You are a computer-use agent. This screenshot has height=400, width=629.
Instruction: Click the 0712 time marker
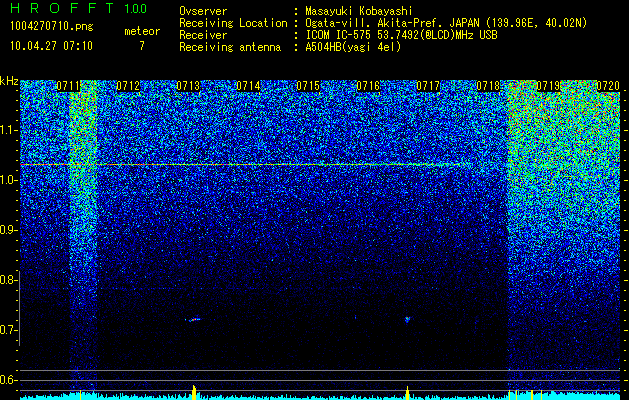[x=128, y=86]
